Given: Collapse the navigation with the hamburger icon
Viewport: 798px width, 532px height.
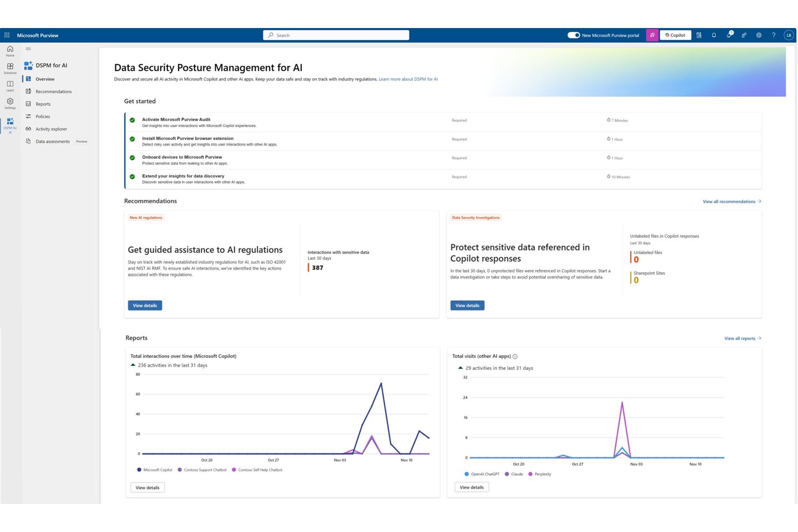Looking at the screenshot, I should click(29, 49).
